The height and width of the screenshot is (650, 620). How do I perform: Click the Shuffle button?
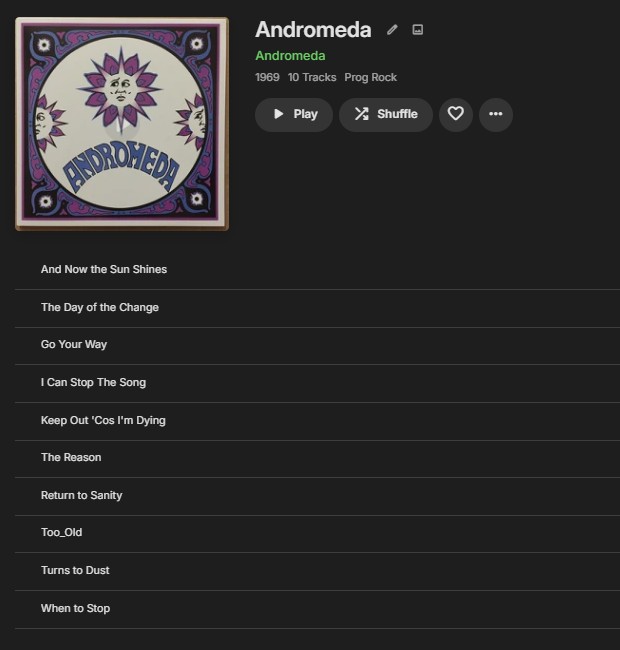386,114
